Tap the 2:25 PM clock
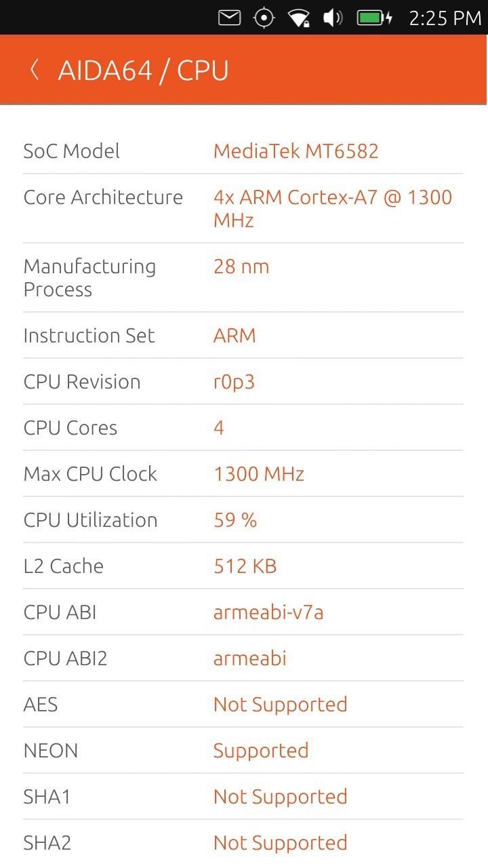 (x=445, y=18)
